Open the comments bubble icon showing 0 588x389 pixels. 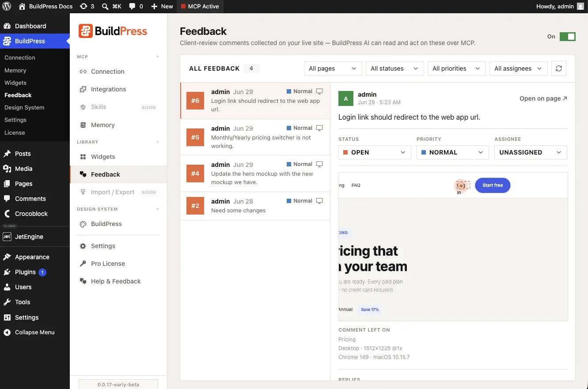point(132,7)
